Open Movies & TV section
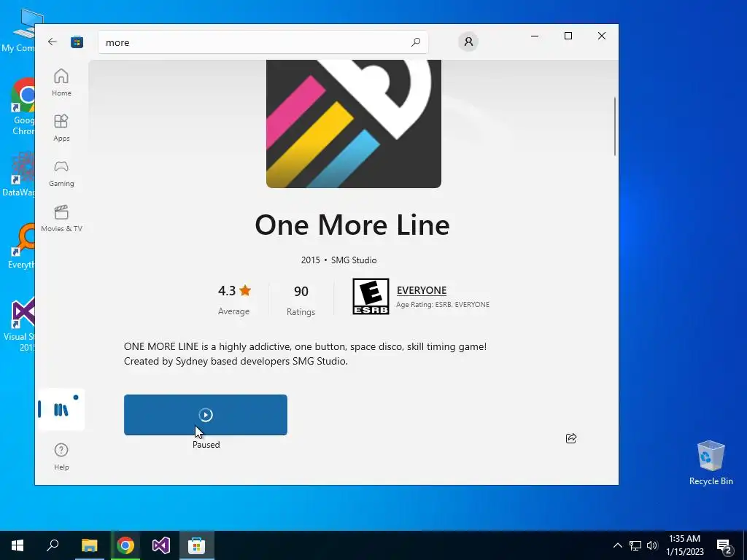This screenshot has height=560, width=747. tap(61, 219)
